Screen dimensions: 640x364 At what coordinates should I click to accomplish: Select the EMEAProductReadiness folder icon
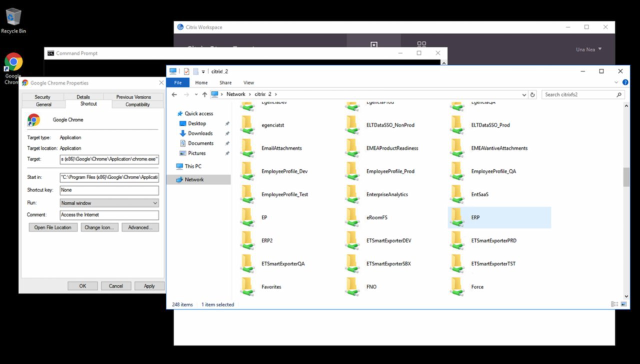tap(352, 148)
